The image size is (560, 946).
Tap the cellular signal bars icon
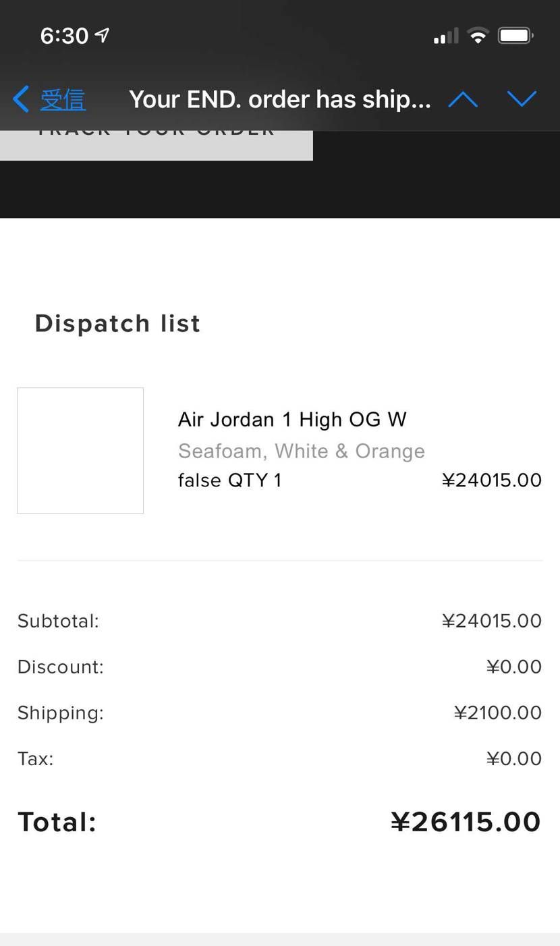click(x=446, y=36)
